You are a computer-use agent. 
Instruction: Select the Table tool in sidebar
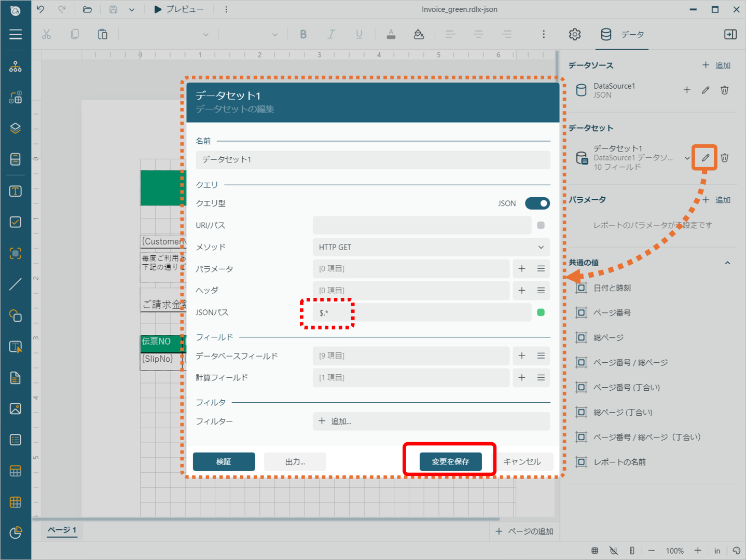pyautogui.click(x=16, y=471)
